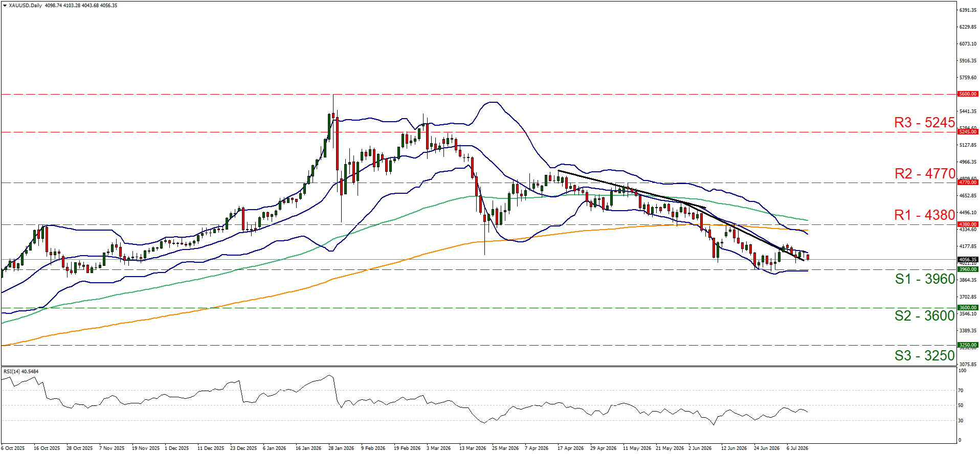Click the R3 - 5245 resistance label
The height and width of the screenshot is (454, 980).
[x=924, y=123]
